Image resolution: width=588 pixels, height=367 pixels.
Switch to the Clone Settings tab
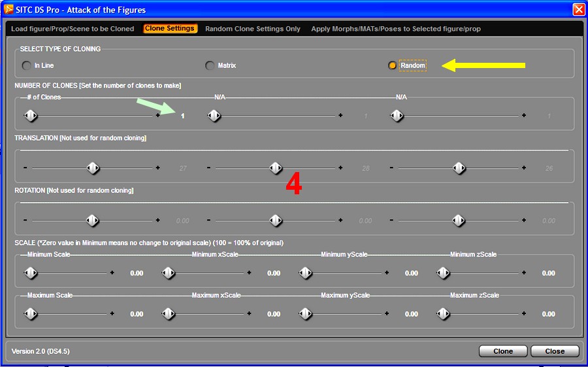pyautogui.click(x=170, y=29)
